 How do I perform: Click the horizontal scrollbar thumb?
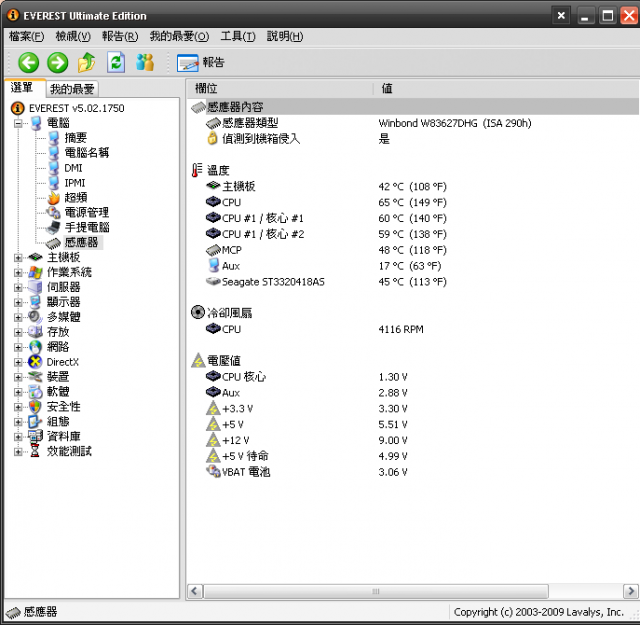coord(376,591)
